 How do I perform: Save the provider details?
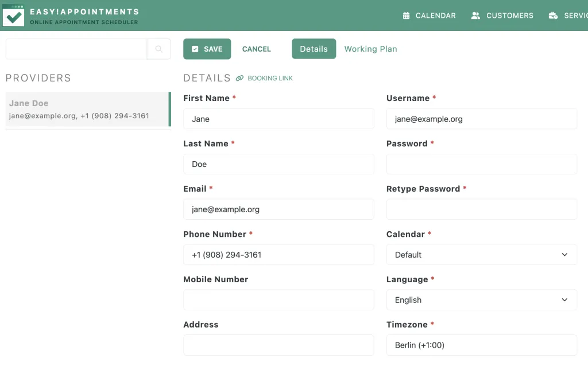207,49
